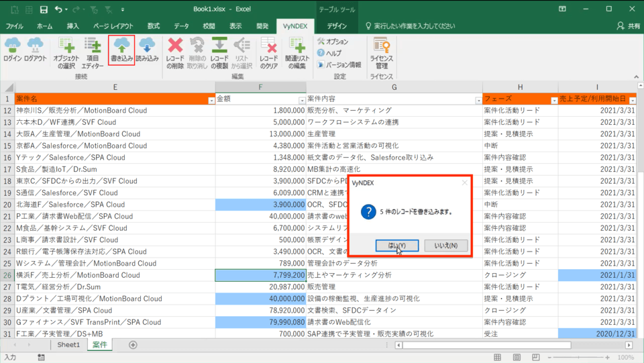The image size is (644, 363).
Task: Switch to the データ ribbon tab
Action: pyautogui.click(x=181, y=26)
